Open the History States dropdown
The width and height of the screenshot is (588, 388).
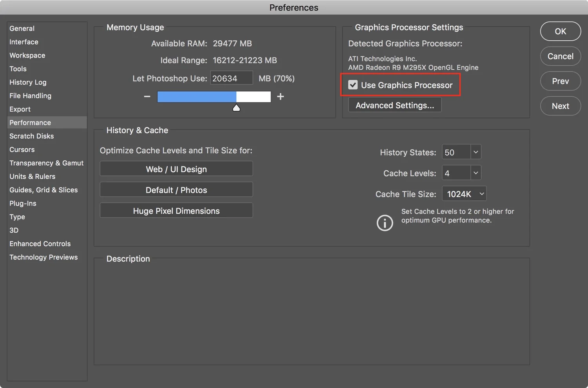(x=475, y=152)
